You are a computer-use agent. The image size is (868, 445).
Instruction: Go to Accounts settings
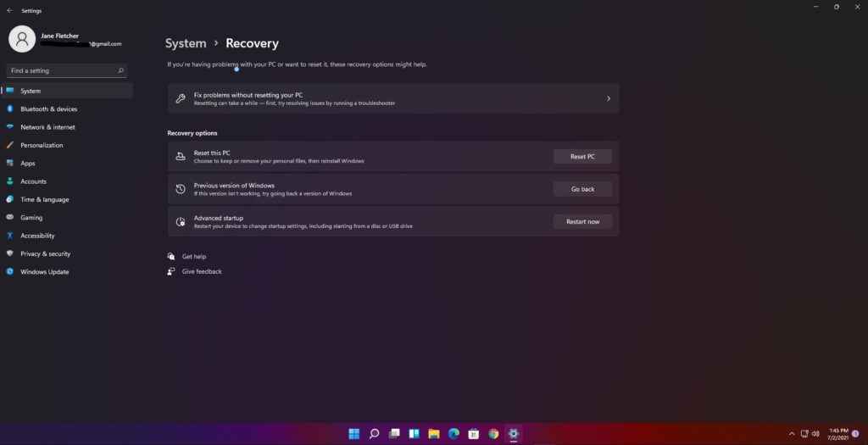67,181
